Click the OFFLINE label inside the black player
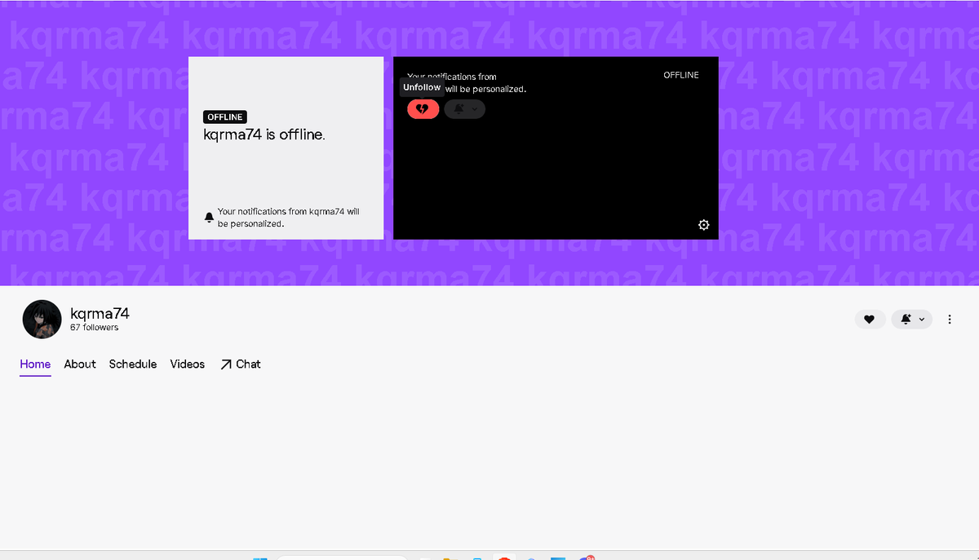Image resolution: width=979 pixels, height=560 pixels. 681,75
